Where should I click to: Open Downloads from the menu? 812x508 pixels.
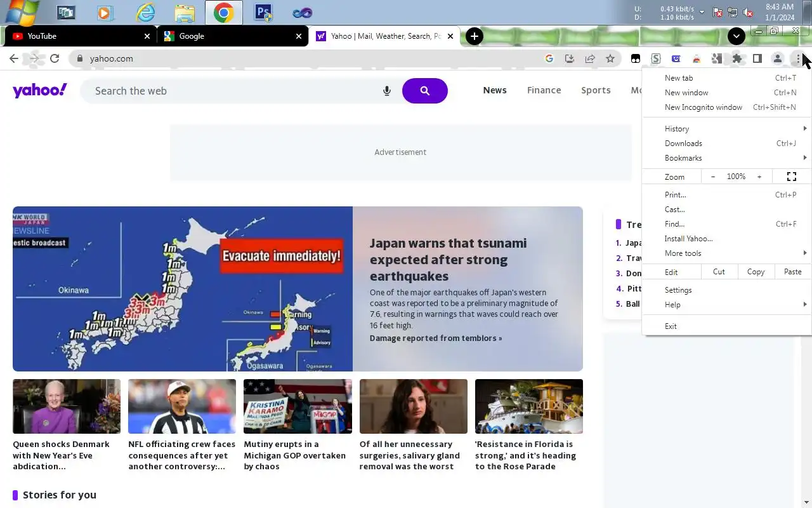pyautogui.click(x=727, y=144)
